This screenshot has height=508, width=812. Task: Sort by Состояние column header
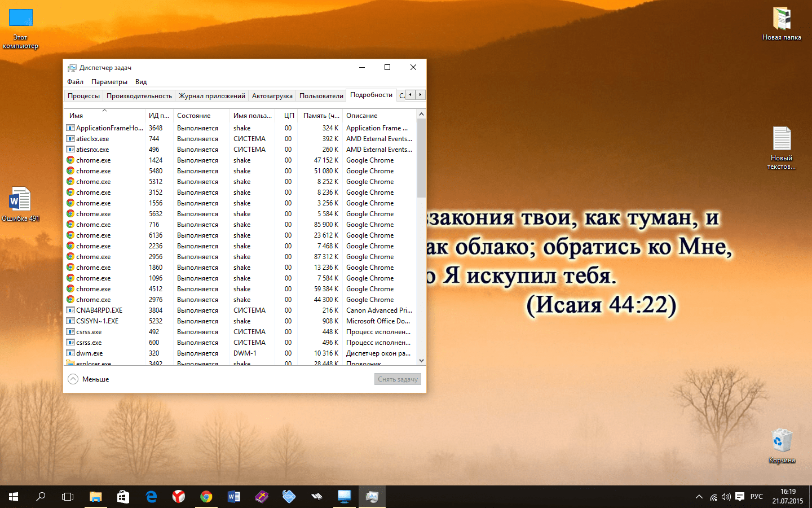click(201, 115)
